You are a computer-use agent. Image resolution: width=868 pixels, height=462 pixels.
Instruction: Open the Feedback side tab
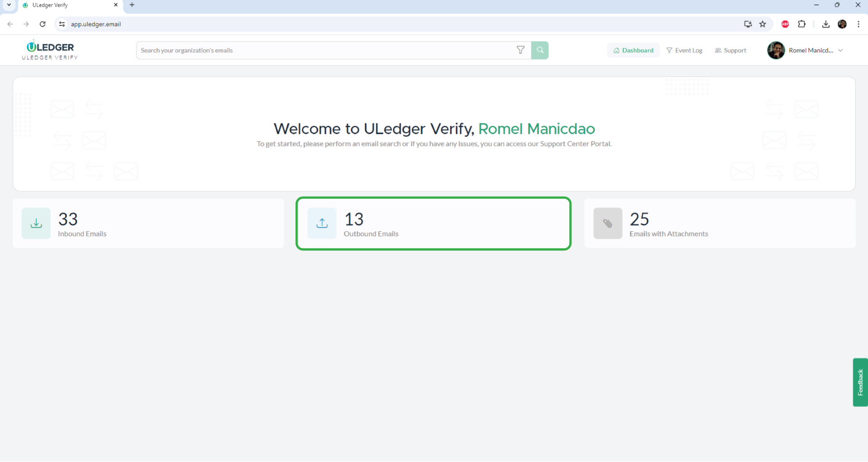click(860, 382)
